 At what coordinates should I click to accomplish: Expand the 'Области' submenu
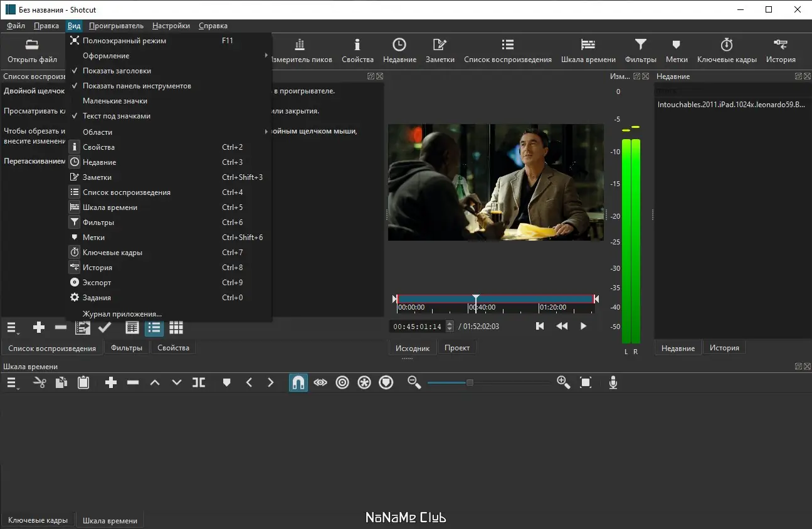pos(98,132)
